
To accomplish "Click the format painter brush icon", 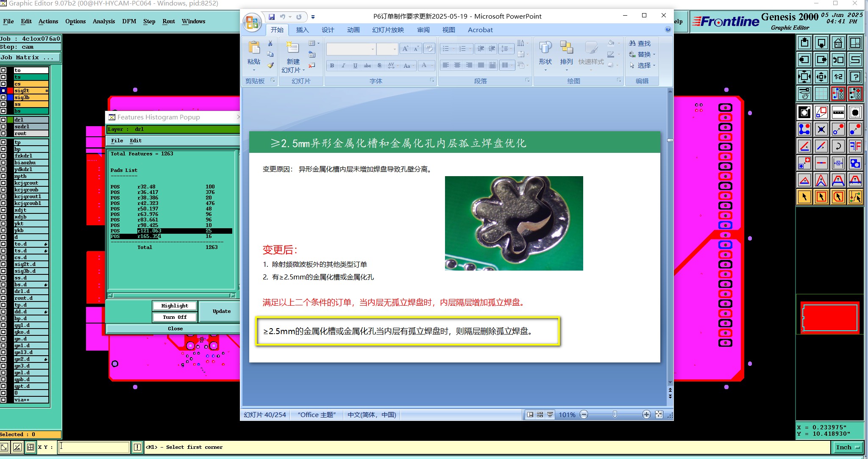I will click(270, 65).
